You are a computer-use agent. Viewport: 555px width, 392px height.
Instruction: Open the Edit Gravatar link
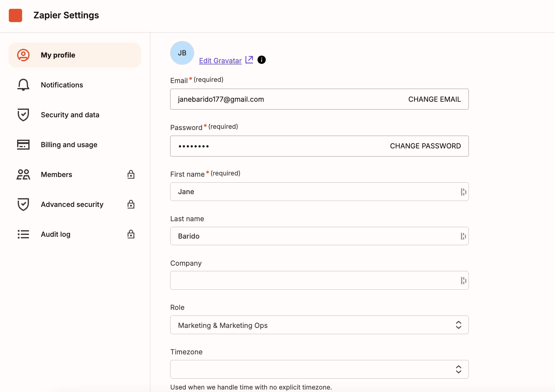click(x=220, y=61)
